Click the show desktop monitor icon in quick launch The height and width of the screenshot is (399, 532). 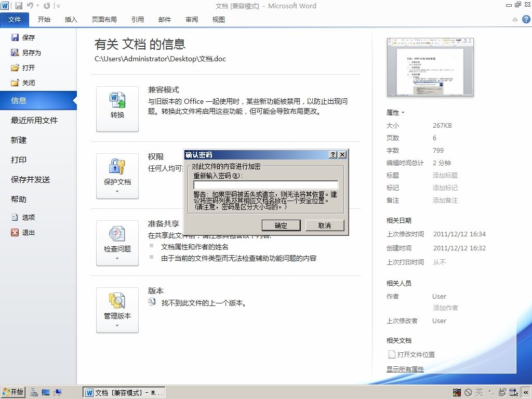(x=46, y=393)
